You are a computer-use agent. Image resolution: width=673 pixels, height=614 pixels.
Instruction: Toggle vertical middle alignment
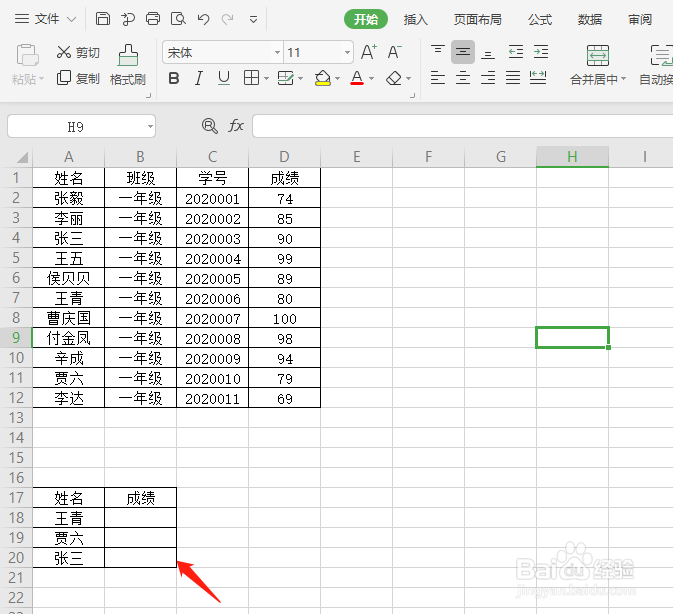coord(463,52)
